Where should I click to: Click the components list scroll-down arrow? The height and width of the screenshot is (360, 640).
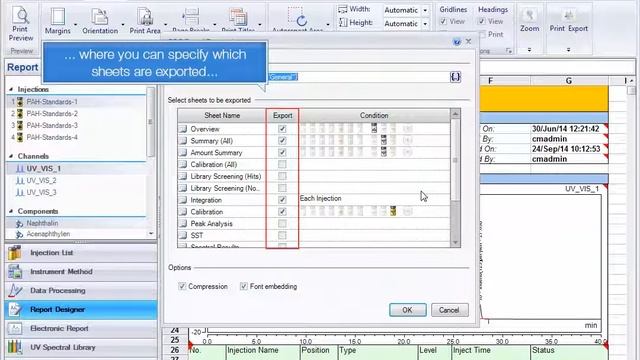point(151,234)
